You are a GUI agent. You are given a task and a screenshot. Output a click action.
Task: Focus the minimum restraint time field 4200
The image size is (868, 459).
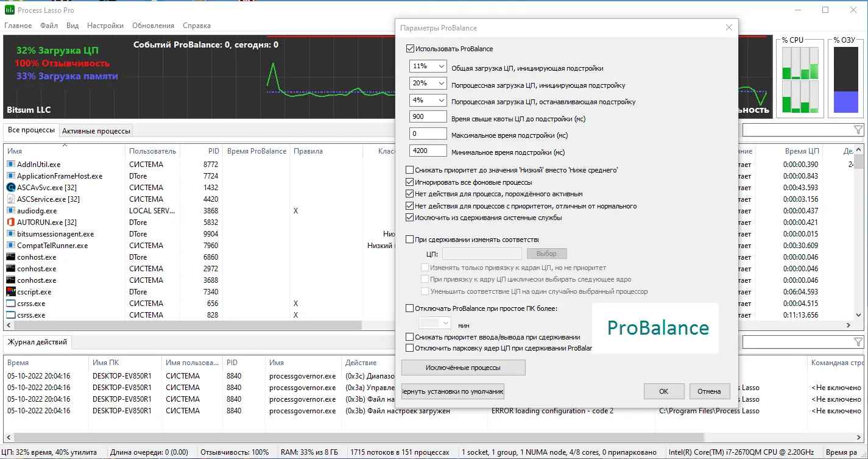click(x=429, y=151)
